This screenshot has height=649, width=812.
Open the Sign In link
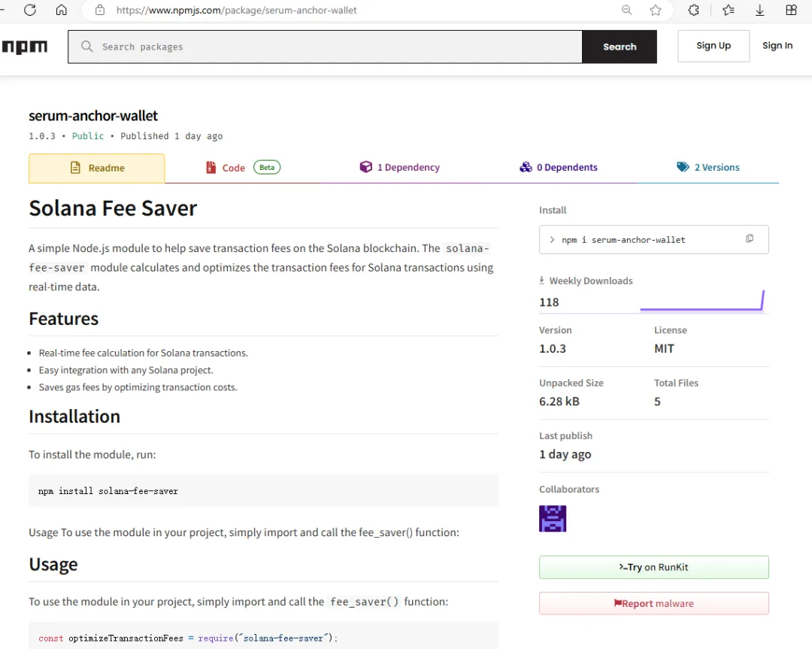click(x=777, y=46)
